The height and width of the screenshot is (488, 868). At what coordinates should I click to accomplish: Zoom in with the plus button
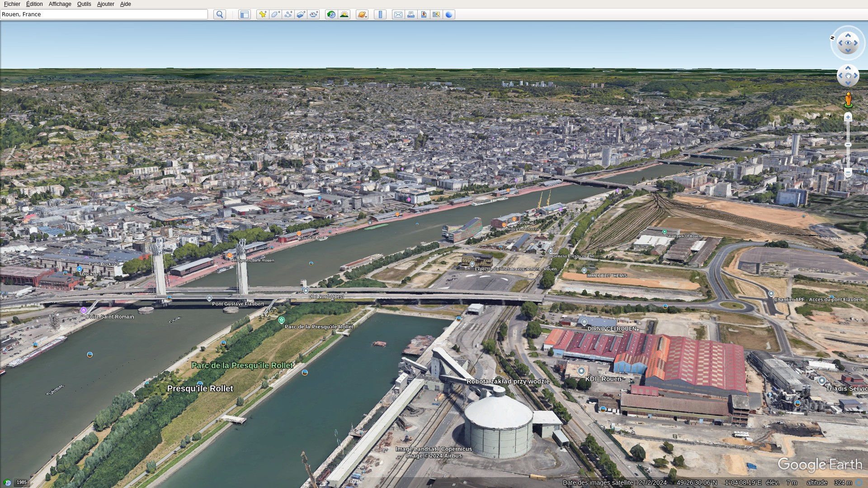pos(848,117)
